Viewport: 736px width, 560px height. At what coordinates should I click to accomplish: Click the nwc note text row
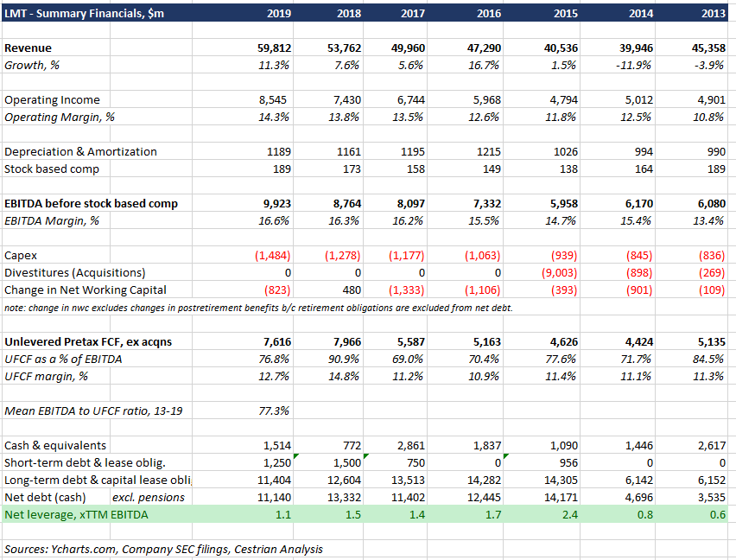(x=258, y=308)
